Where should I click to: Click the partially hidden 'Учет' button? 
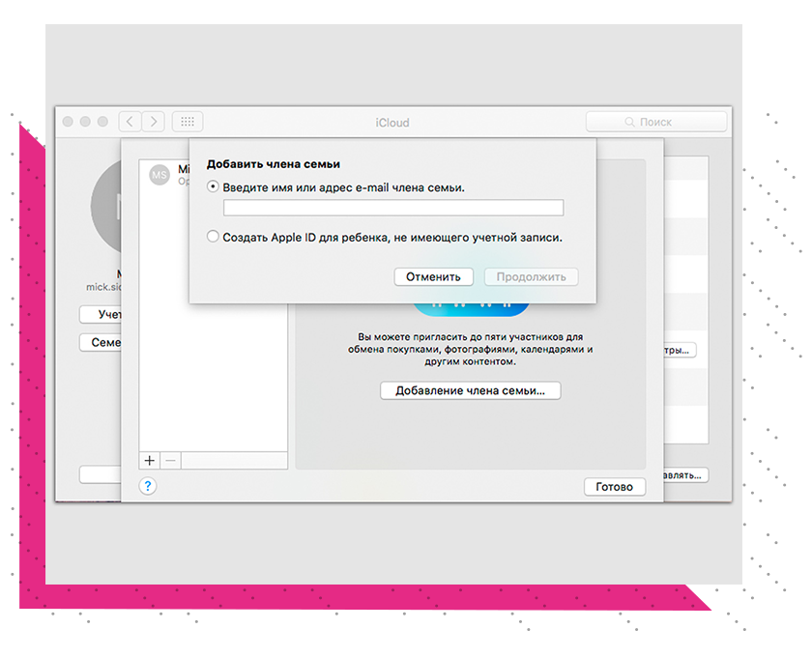pos(101,314)
